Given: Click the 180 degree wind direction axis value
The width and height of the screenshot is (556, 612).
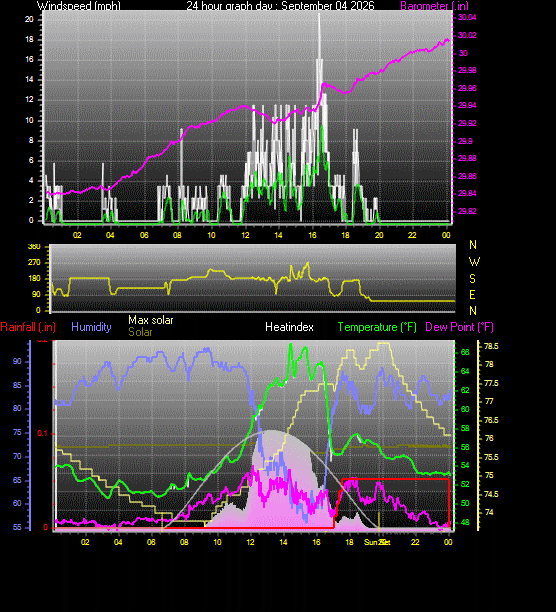Looking at the screenshot, I should (34, 278).
